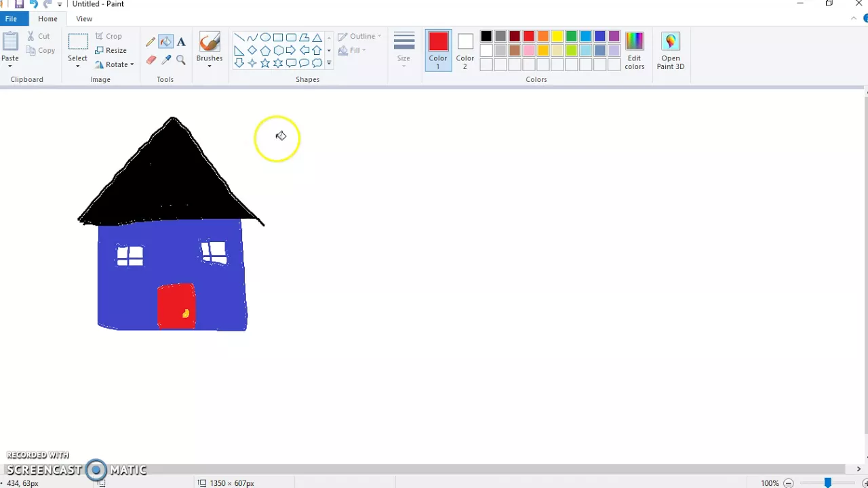Click the Save icon in title bar
Image resolution: width=868 pixels, height=488 pixels.
(19, 4)
